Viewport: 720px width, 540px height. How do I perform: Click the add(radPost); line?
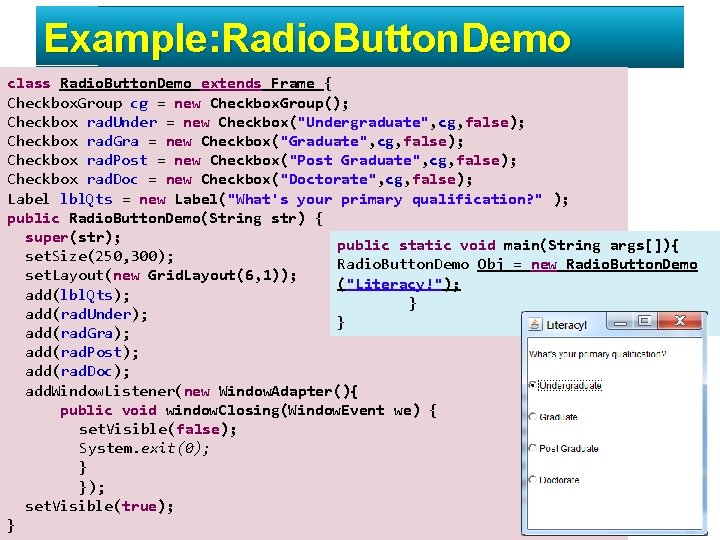click(82, 352)
